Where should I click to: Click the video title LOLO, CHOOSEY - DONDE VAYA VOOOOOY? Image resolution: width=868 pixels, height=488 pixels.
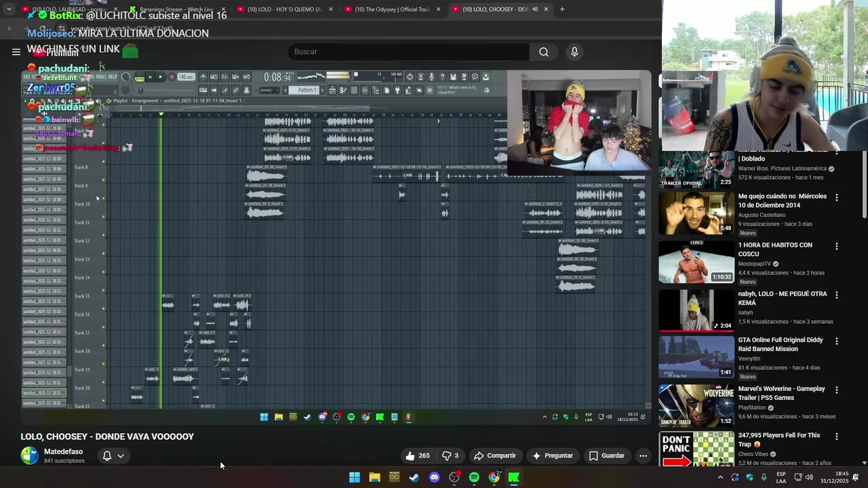(107, 436)
